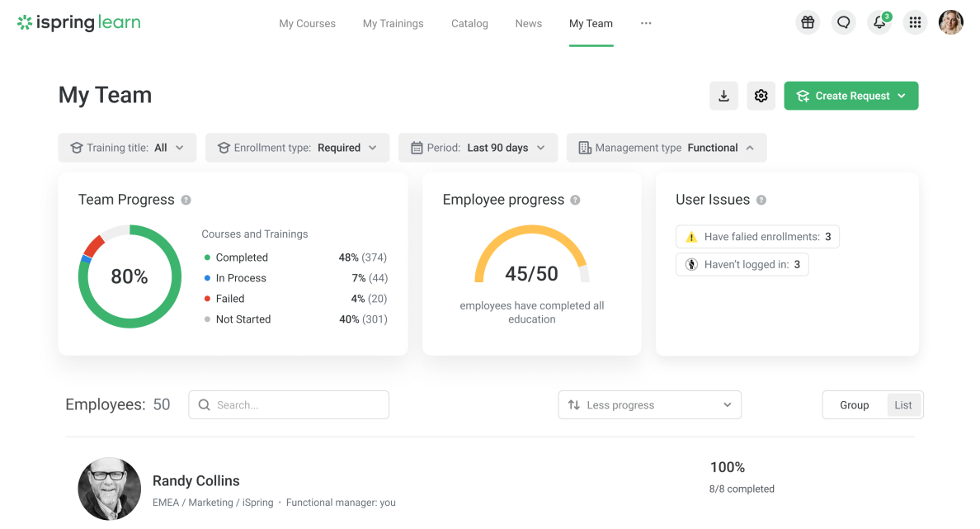Open the Training title filter dropdown
This screenshot has height=529, width=980.
(x=127, y=147)
